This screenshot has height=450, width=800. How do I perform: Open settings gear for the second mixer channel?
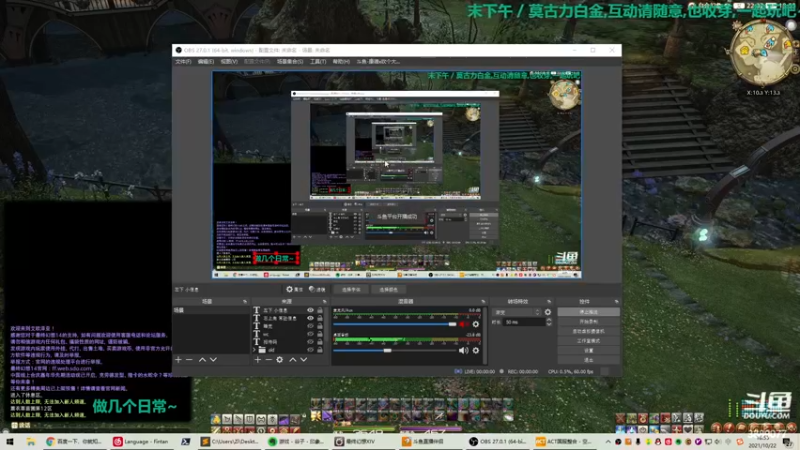tap(476, 351)
